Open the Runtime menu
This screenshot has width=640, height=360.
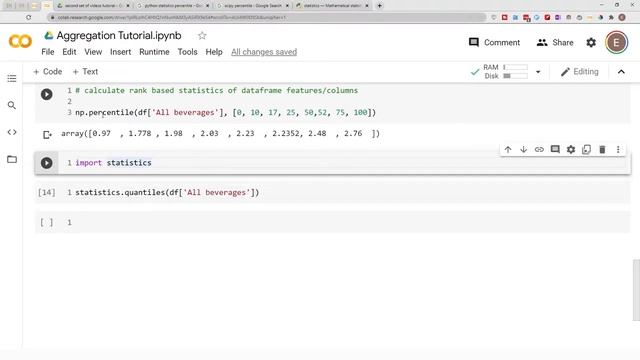154,52
